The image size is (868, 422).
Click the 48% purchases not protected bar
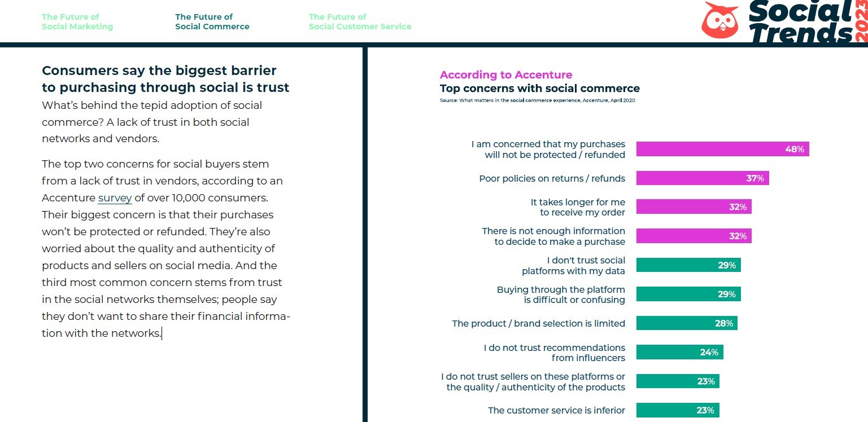click(x=722, y=149)
